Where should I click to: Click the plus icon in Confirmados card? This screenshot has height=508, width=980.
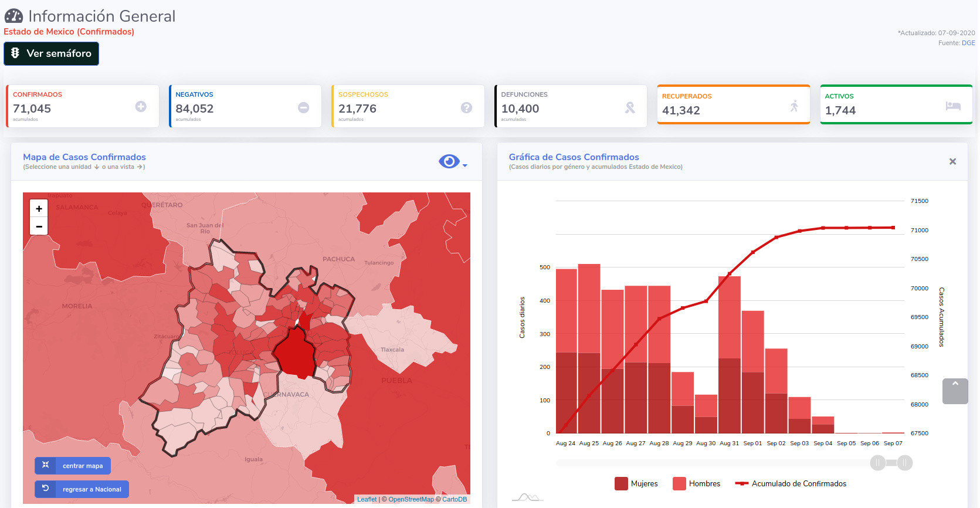click(141, 106)
